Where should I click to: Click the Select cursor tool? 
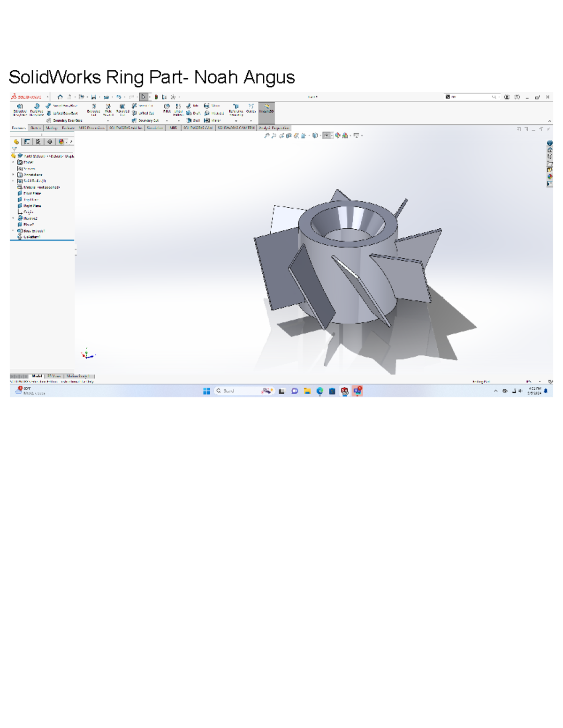(x=144, y=97)
